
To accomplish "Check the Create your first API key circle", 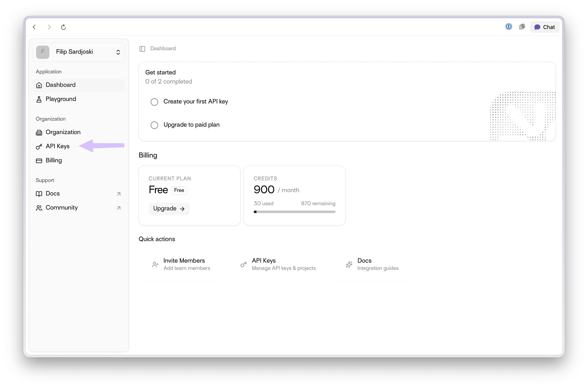I will coord(154,102).
